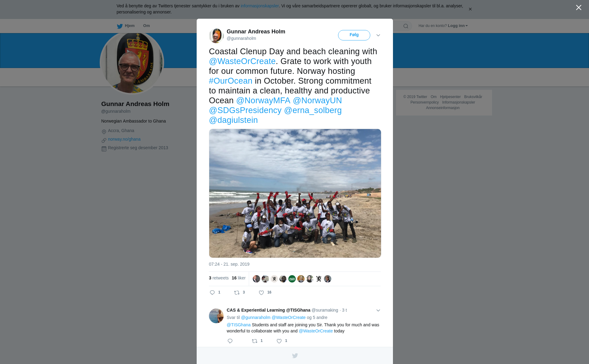Click the search magnifier icon in the header

coord(406,26)
